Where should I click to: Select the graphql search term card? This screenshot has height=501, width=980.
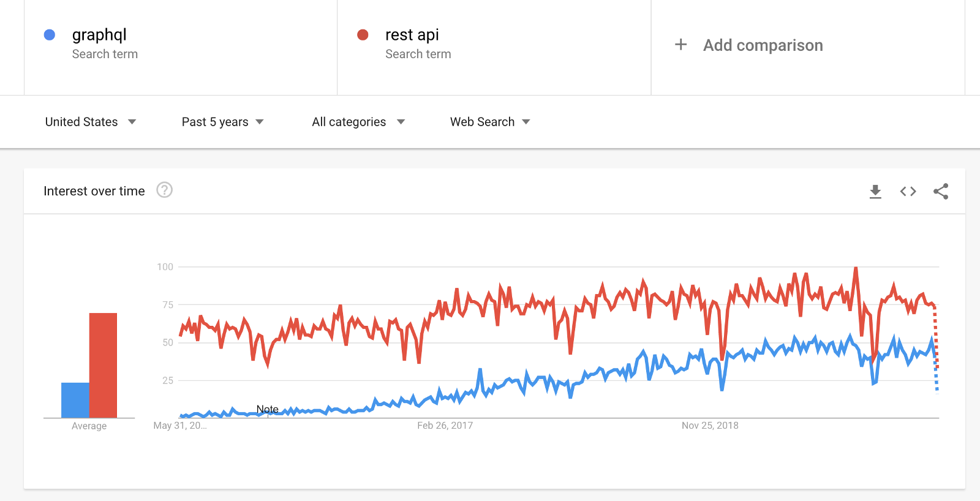pos(181,46)
